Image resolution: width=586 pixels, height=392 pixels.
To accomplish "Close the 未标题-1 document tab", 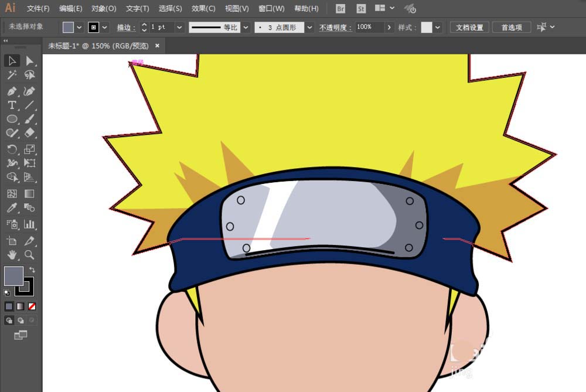I will tap(157, 46).
